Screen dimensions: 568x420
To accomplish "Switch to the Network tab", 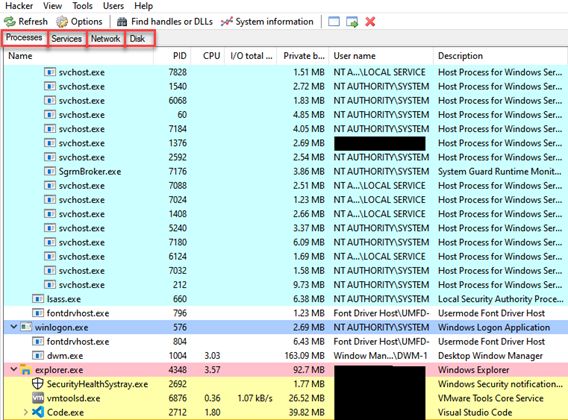I will [105, 38].
